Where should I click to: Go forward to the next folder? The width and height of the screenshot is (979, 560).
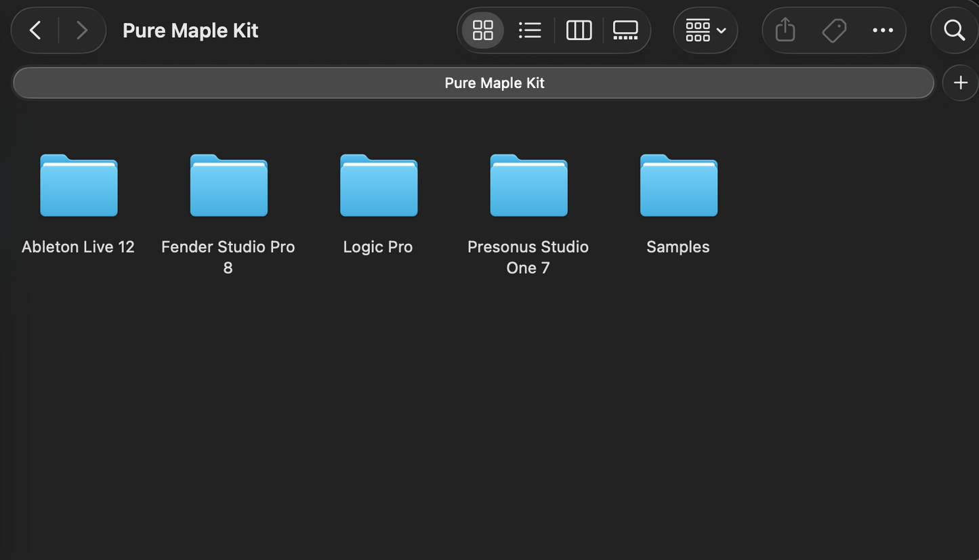(x=82, y=30)
